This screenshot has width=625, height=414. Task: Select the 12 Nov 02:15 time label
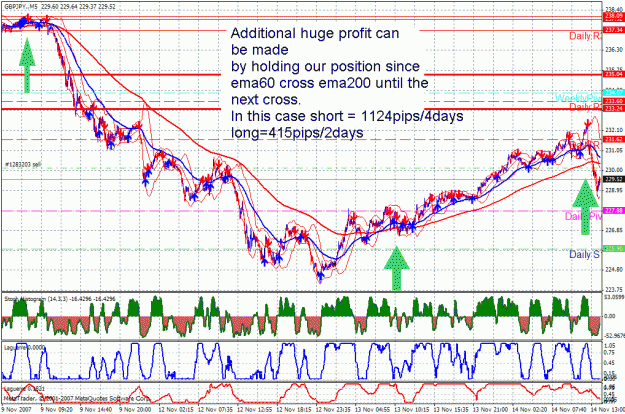(175, 410)
